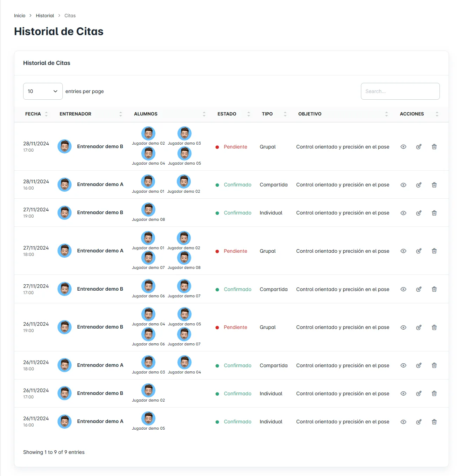Delete the 26/11/2024 16:00 appointment

pyautogui.click(x=434, y=422)
